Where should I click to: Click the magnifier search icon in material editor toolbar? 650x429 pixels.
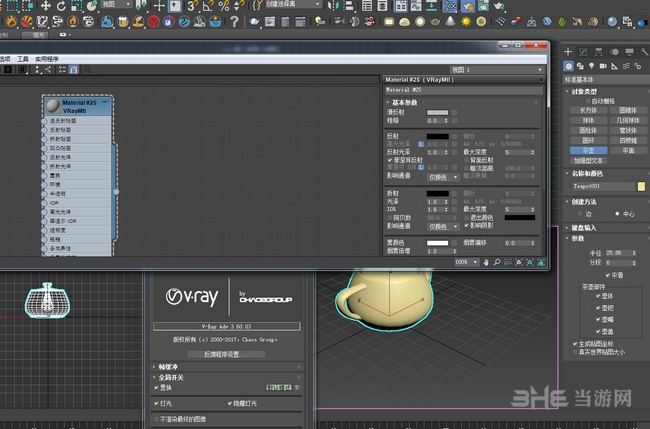pyautogui.click(x=87, y=70)
